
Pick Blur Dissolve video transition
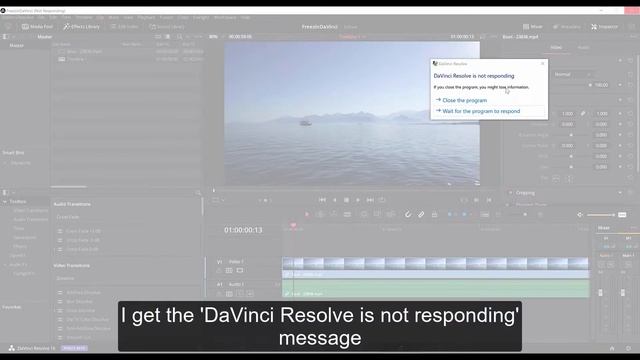pyautogui.click(x=79, y=302)
